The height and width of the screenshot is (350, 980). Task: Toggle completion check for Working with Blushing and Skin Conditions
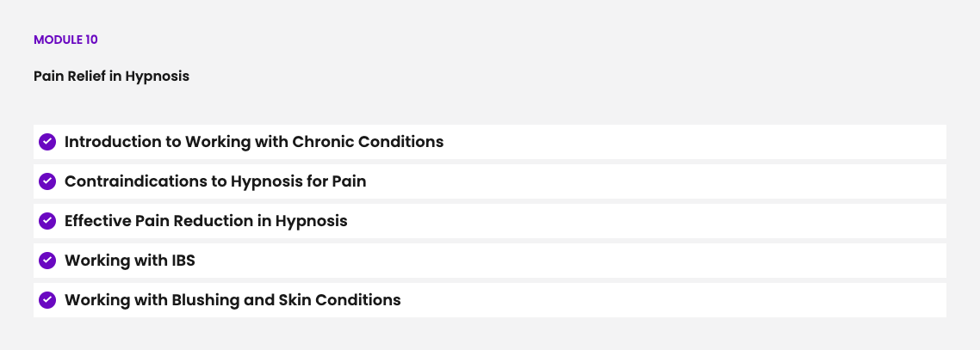point(47,300)
